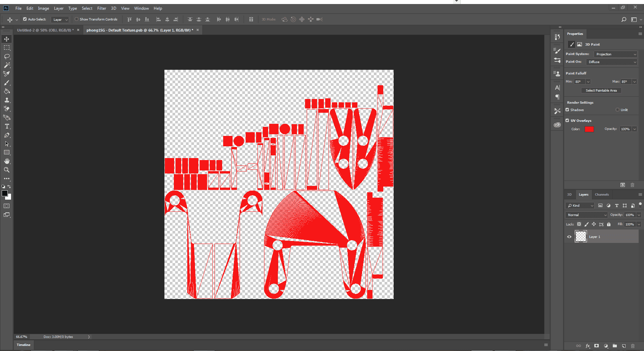The height and width of the screenshot is (351, 644).
Task: Open UV Overlays Opacity dropdown arrow
Action: [634, 129]
